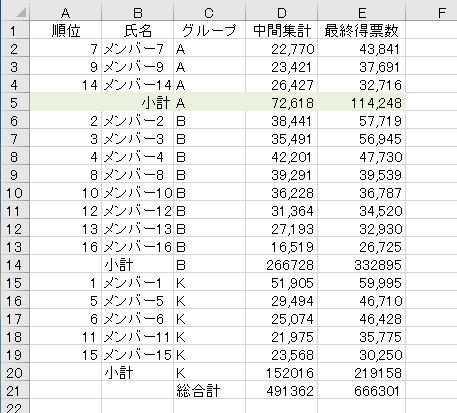
Task: Select row 14 header
Action: click(15, 265)
